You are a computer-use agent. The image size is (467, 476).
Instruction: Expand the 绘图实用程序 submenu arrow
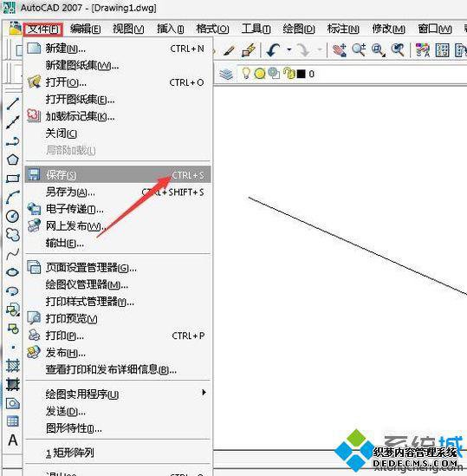204,393
